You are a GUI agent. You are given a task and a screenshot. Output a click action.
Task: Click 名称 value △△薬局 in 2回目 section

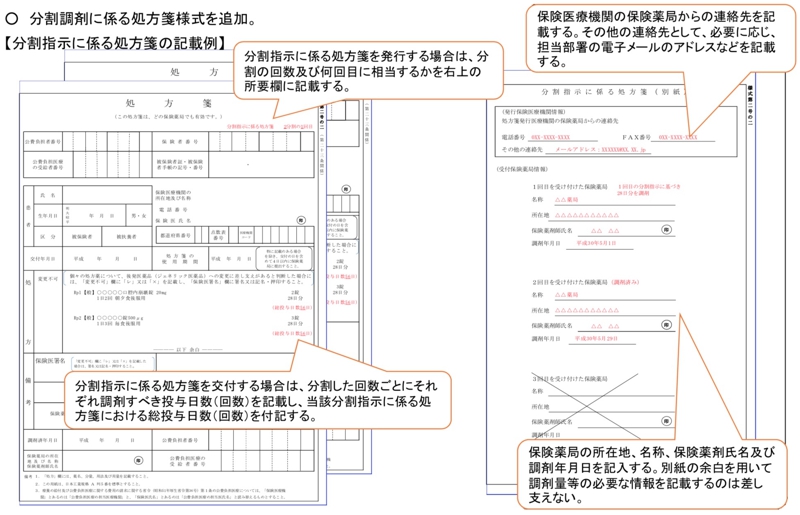coord(566,295)
